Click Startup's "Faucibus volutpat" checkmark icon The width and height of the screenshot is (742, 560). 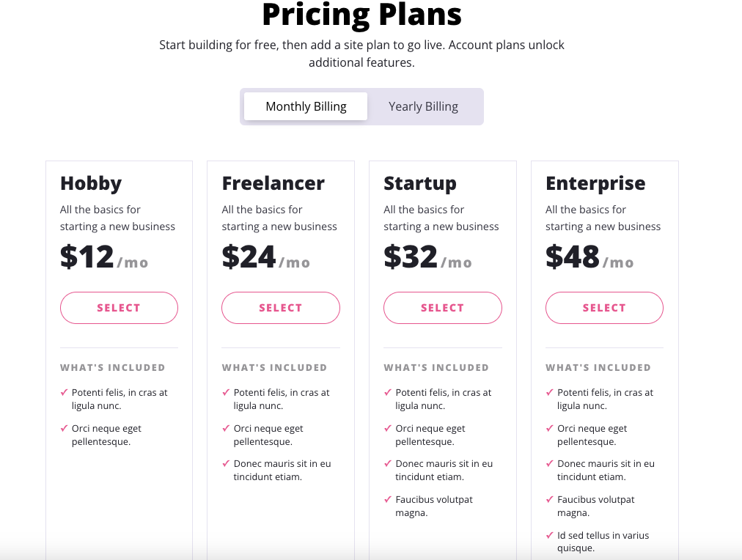pos(388,499)
